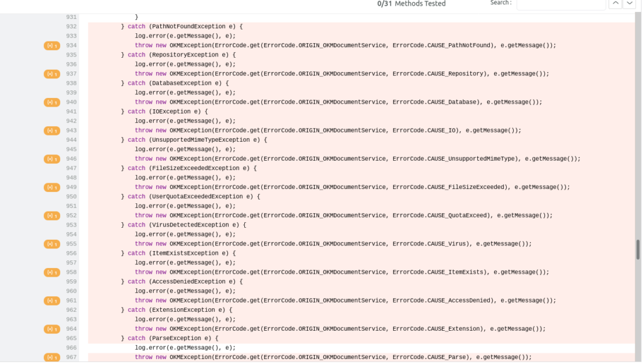Click the orange badge next to line 940
The image size is (643, 364).
(x=51, y=102)
